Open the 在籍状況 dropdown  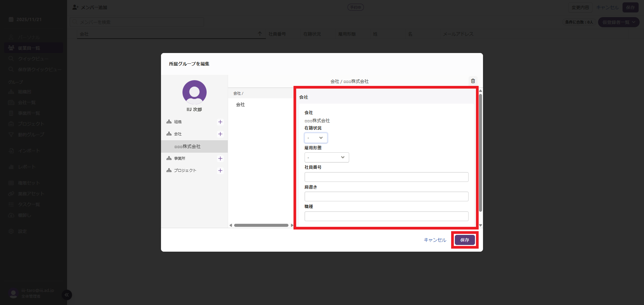(x=316, y=138)
